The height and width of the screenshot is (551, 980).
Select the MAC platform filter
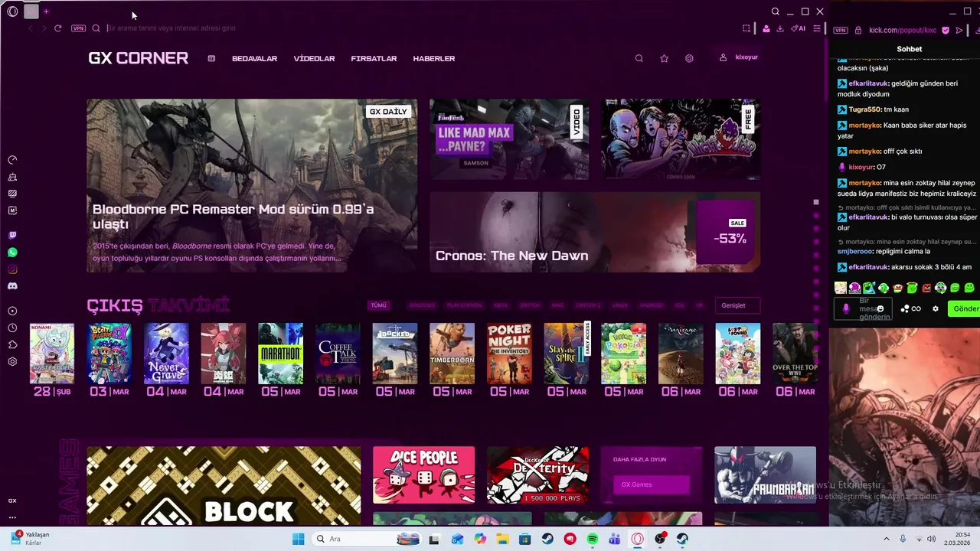[558, 305]
